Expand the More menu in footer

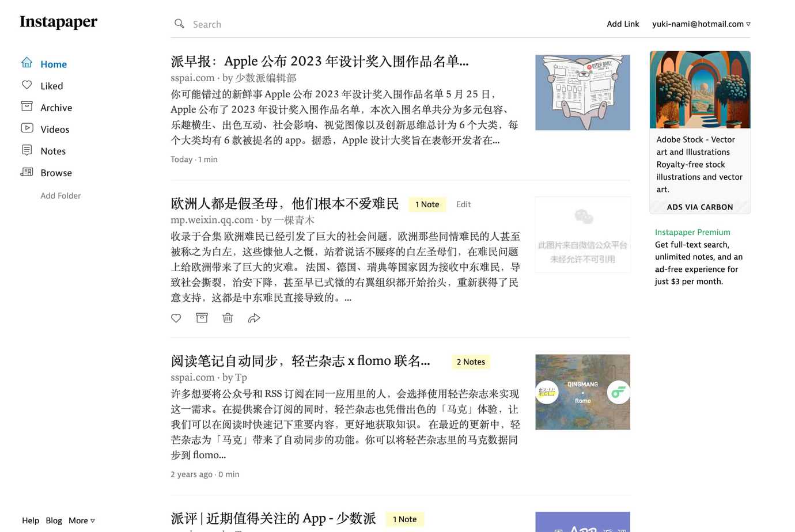(x=81, y=520)
